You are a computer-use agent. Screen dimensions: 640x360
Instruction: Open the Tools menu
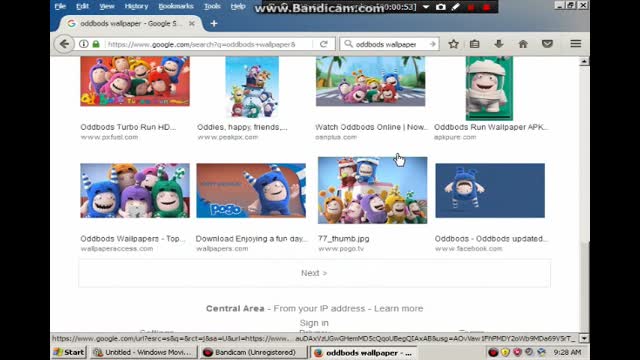pos(212,6)
